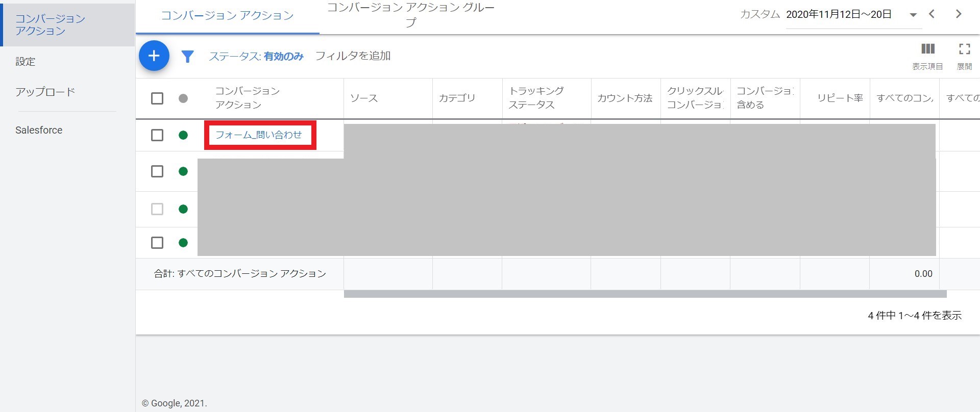Click 合計: すべてのコンバージョン アクション row label

coord(240,274)
